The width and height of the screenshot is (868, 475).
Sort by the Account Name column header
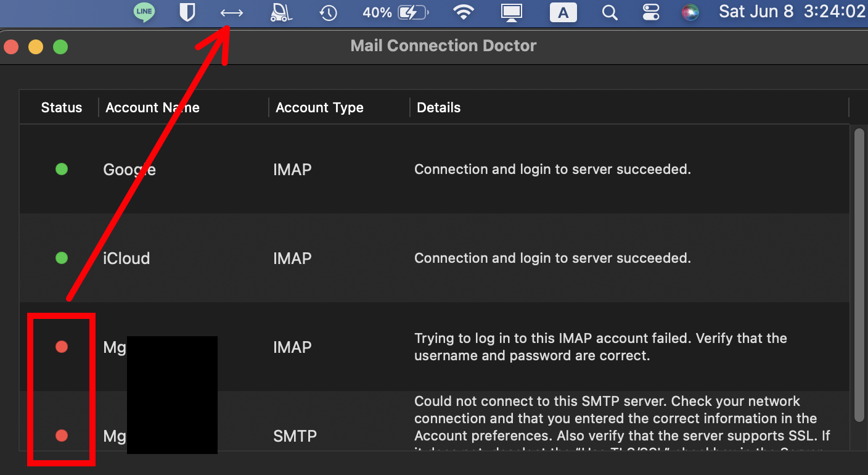point(152,107)
